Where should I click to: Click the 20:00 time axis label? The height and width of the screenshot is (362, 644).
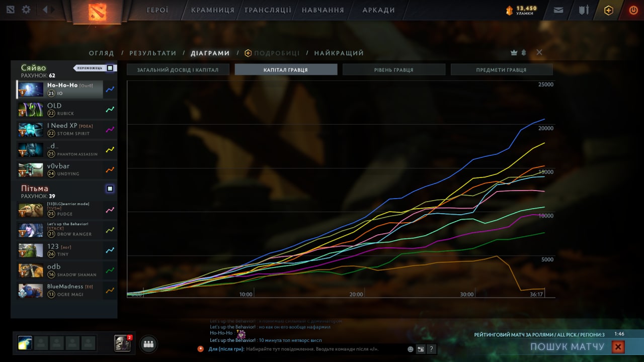coord(356,295)
